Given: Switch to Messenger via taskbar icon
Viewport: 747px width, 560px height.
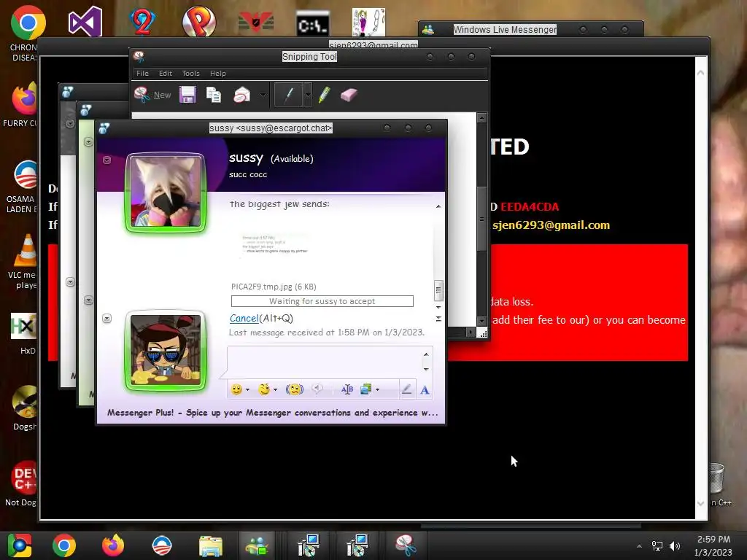Looking at the screenshot, I should point(258,545).
